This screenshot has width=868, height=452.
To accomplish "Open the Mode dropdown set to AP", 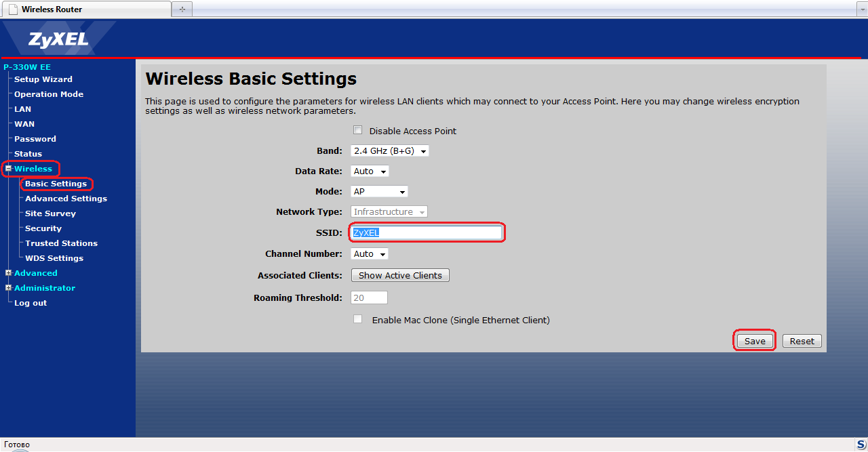I will (379, 192).
